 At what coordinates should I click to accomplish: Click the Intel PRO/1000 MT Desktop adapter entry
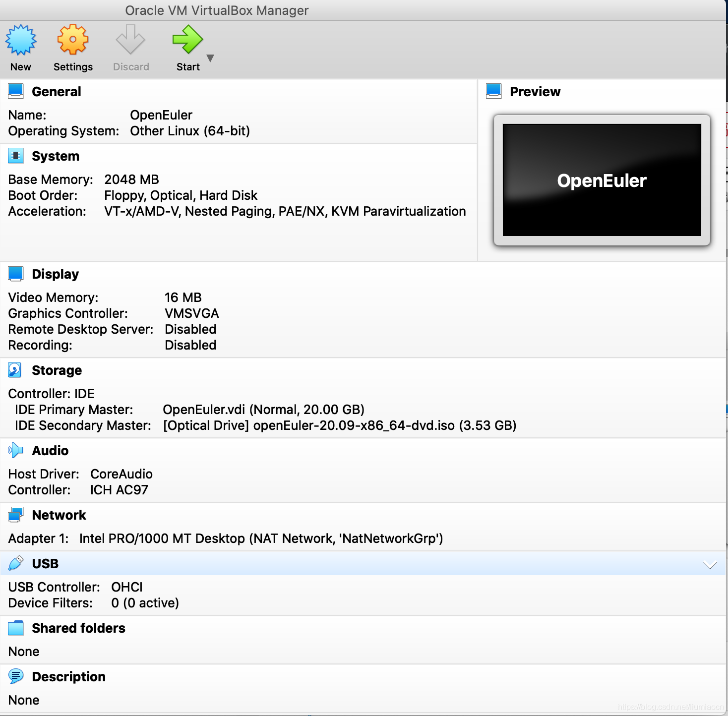pos(261,538)
